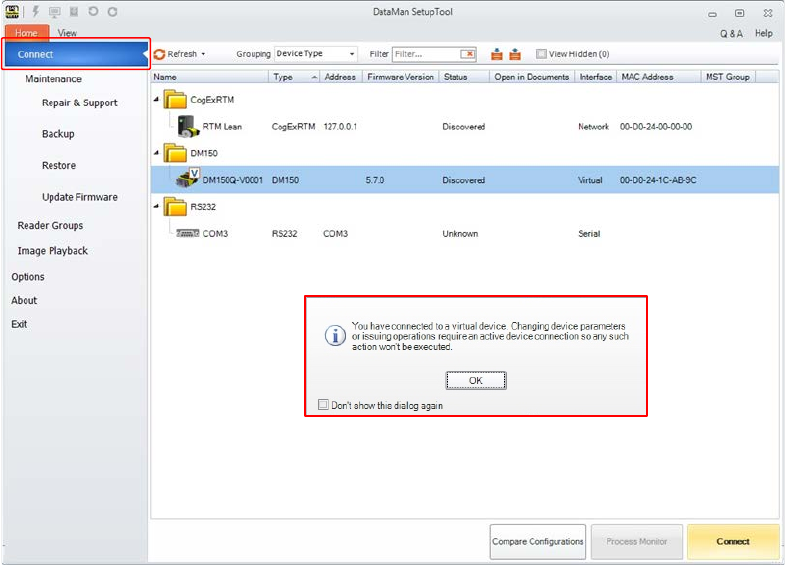Open Reader Groups
The width and height of the screenshot is (785, 565).
point(50,225)
